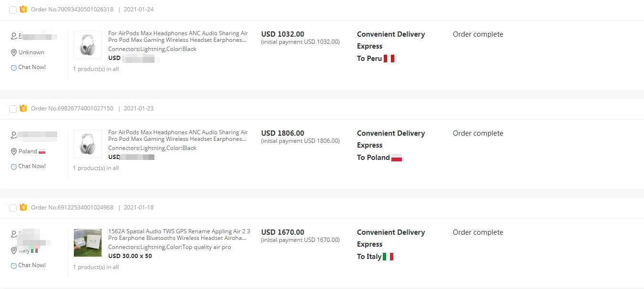Open 1562A Spatial Audio TWS product title
This screenshot has height=289, width=644.
[179, 235]
